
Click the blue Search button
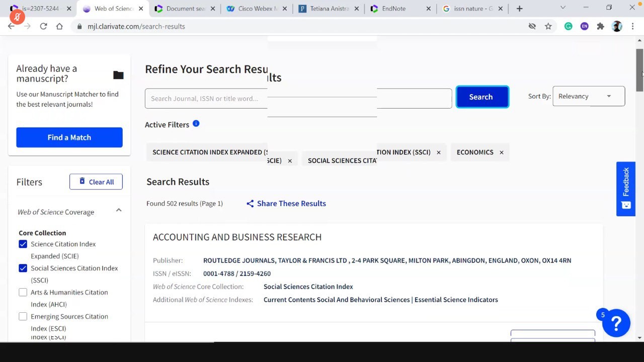tap(482, 97)
